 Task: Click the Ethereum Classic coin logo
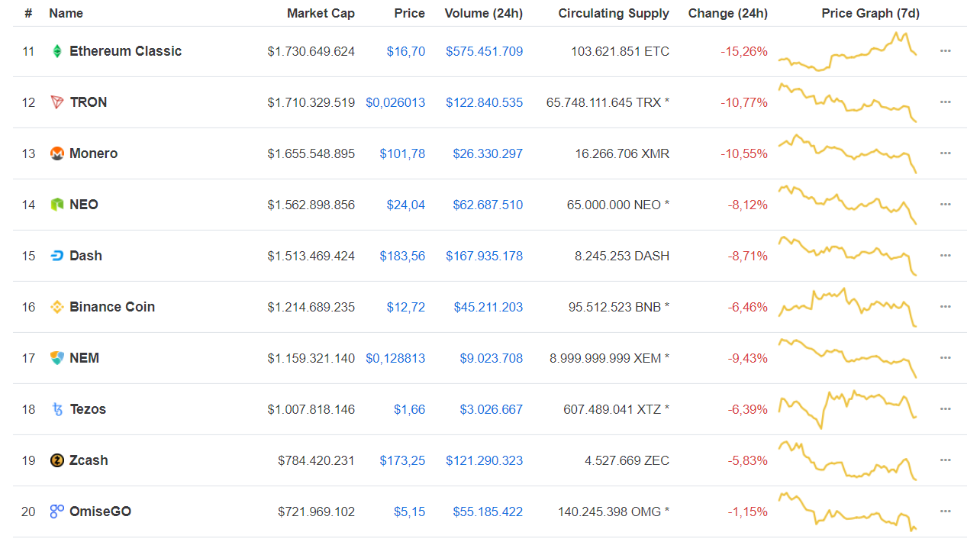point(56,51)
